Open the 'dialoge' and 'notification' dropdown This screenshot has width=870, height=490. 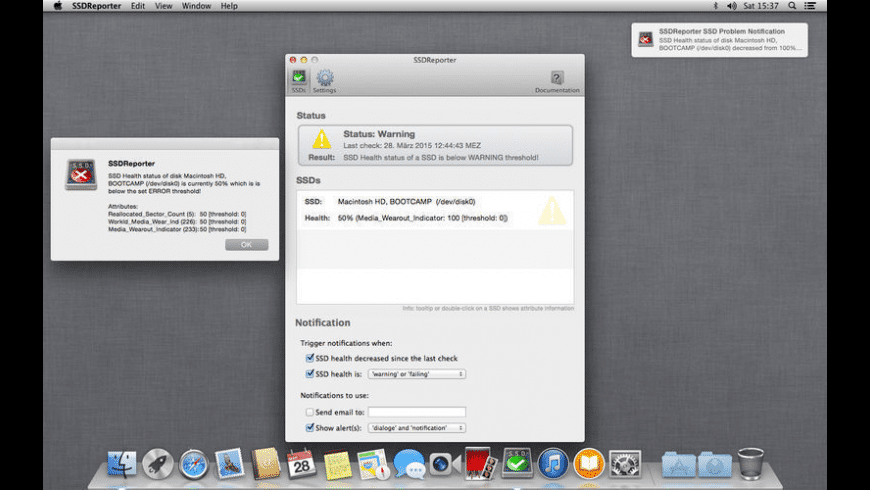click(x=417, y=428)
